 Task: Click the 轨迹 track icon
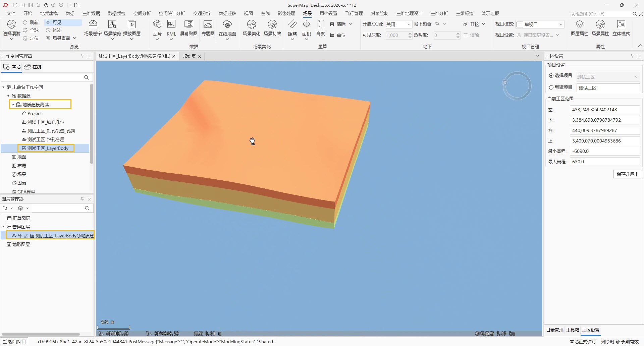(48, 30)
